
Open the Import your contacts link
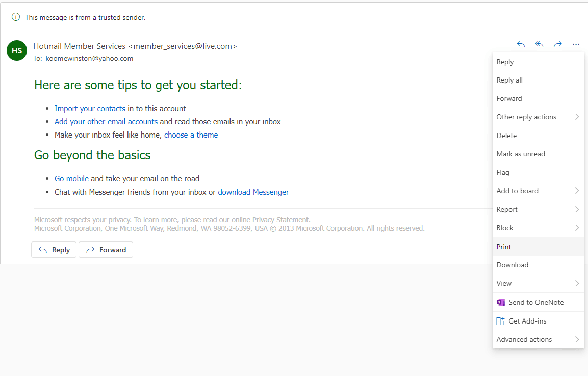90,109
